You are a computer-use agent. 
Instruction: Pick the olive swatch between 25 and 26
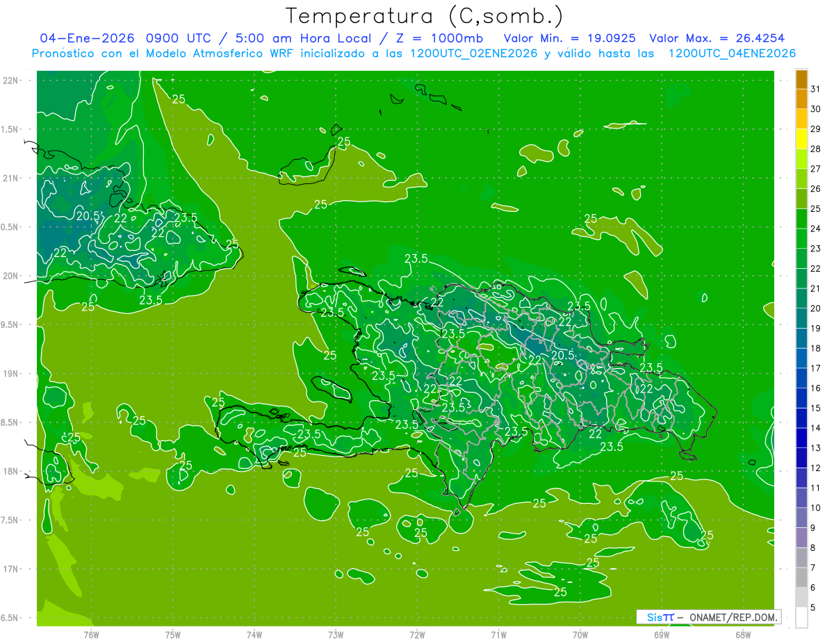click(801, 199)
